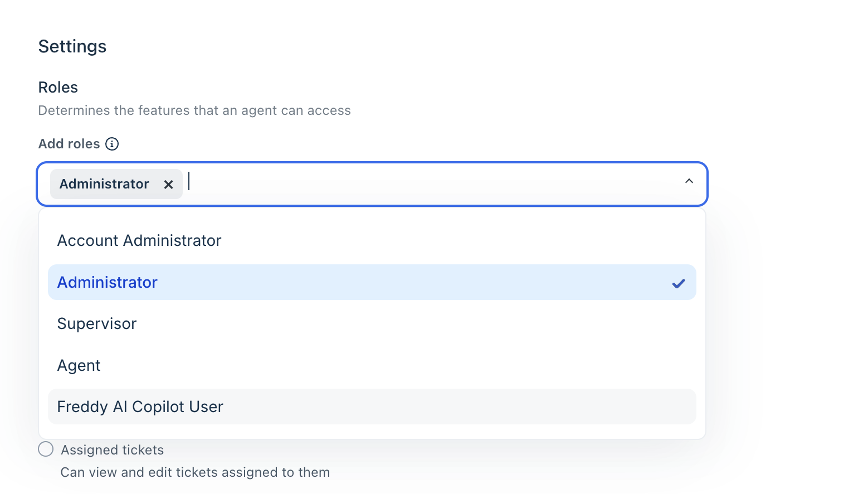Click the Roles section heading
The image size is (868, 503).
click(x=58, y=88)
